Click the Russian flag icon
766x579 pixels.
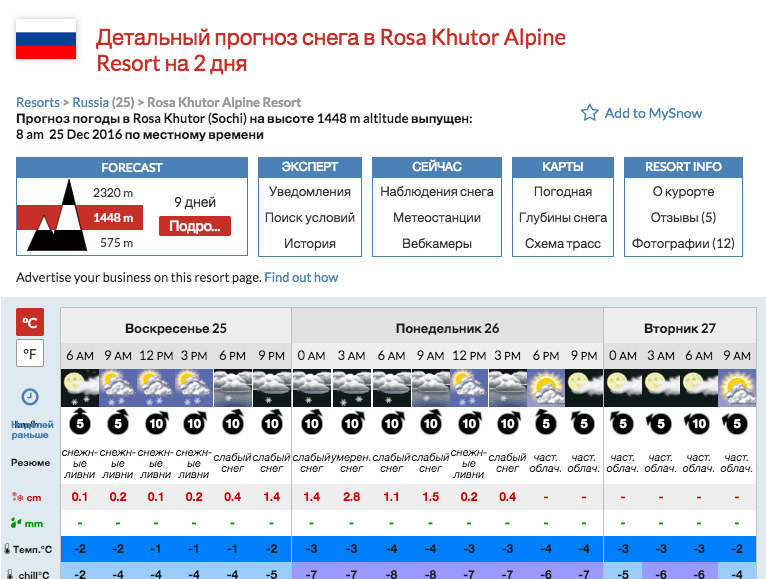click(46, 39)
